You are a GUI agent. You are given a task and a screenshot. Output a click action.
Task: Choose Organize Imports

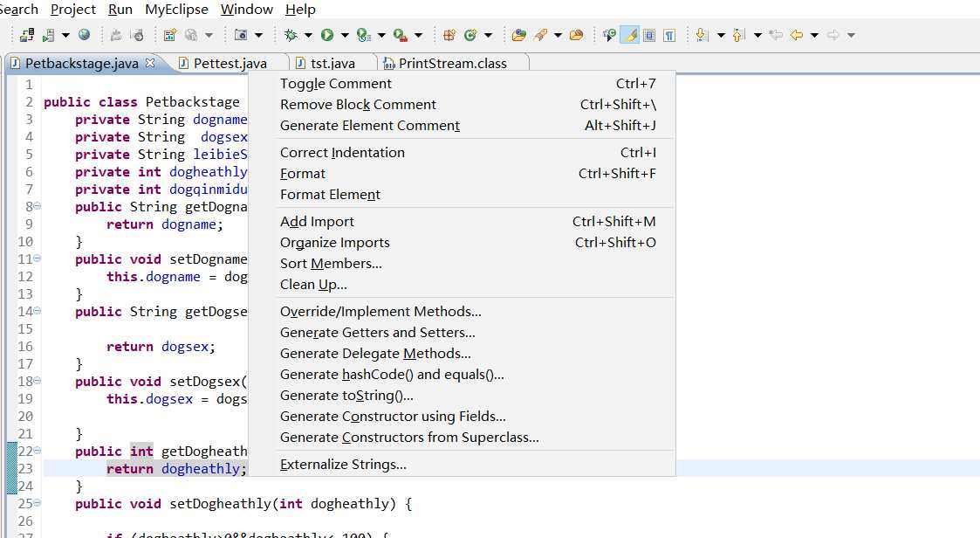coord(462,242)
